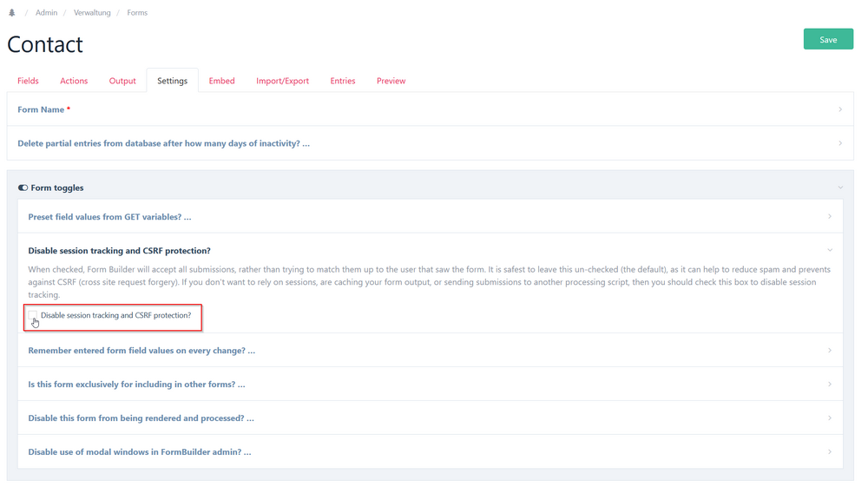Expand Delete partial entries setting

(163, 143)
